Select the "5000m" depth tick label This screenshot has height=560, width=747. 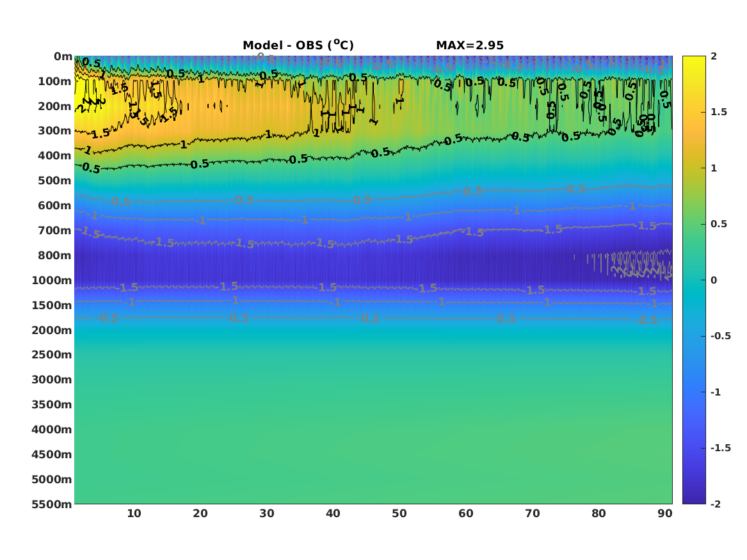52,479
